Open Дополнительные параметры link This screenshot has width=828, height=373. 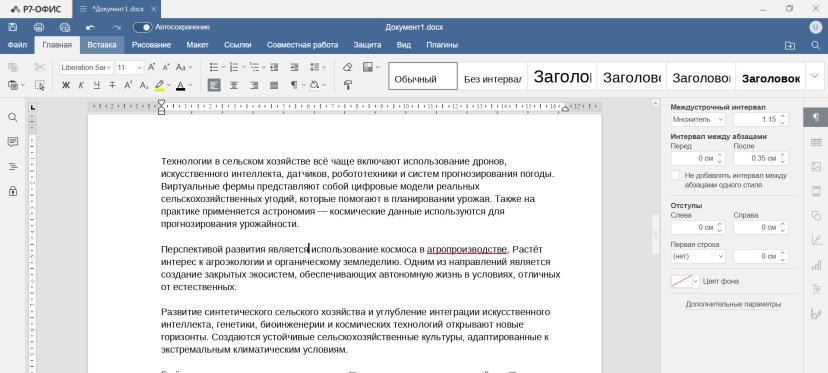point(733,304)
